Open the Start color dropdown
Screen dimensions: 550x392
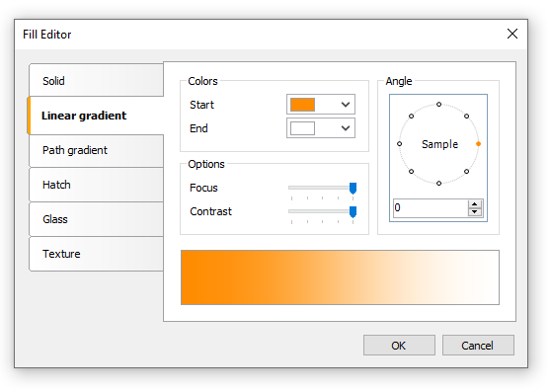(346, 105)
